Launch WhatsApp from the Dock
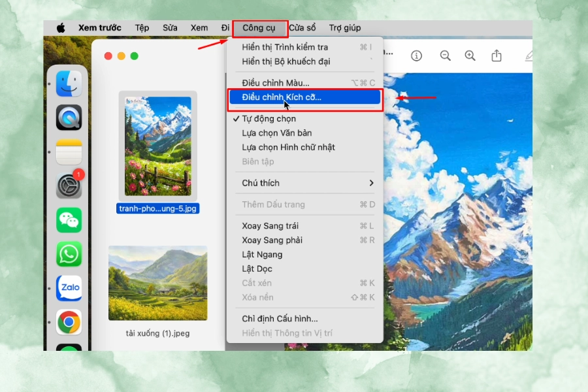Screen dimensions: 588x392 [x=69, y=254]
